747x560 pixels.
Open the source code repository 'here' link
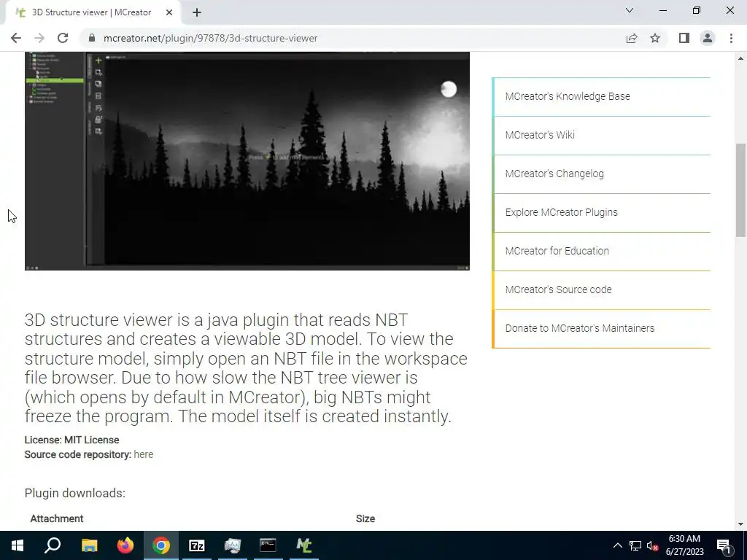pos(144,454)
